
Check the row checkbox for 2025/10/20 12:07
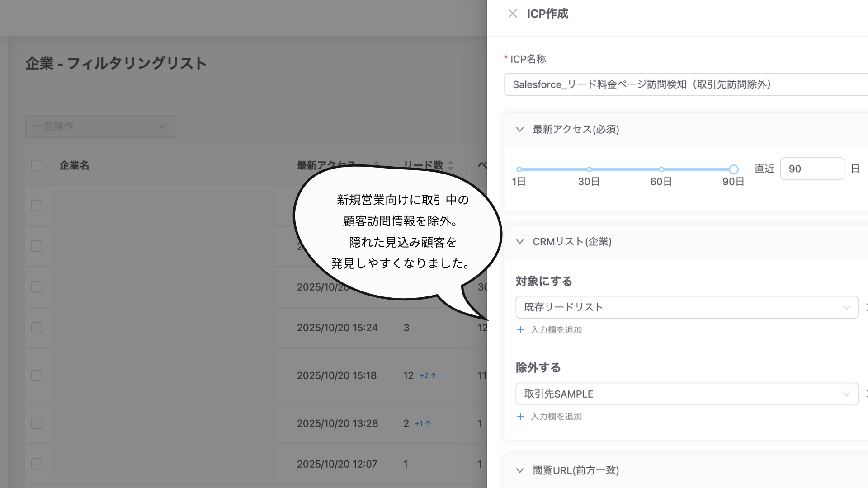click(37, 464)
